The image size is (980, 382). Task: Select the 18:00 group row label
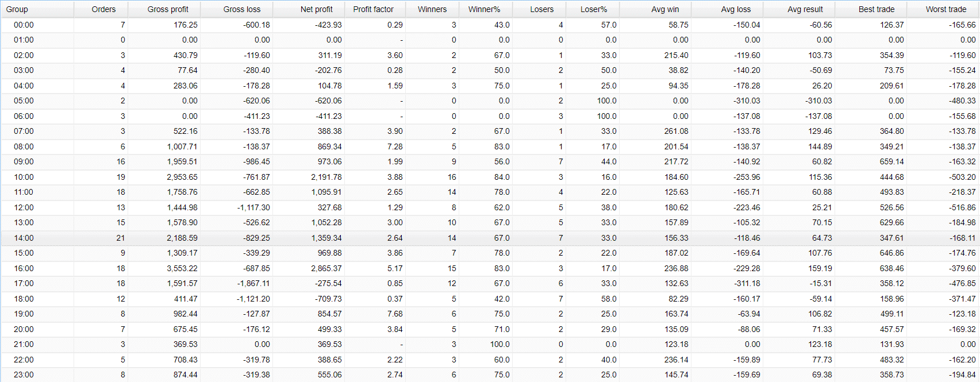(24, 299)
